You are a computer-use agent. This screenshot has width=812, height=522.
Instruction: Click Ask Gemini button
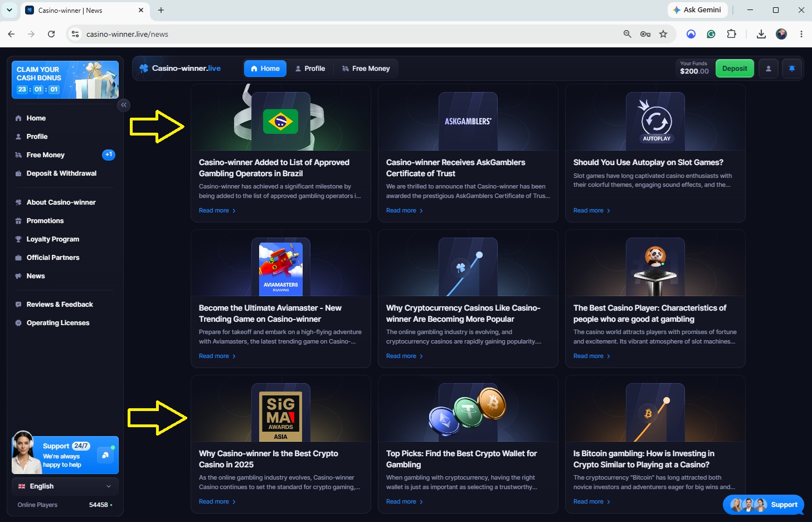point(697,10)
